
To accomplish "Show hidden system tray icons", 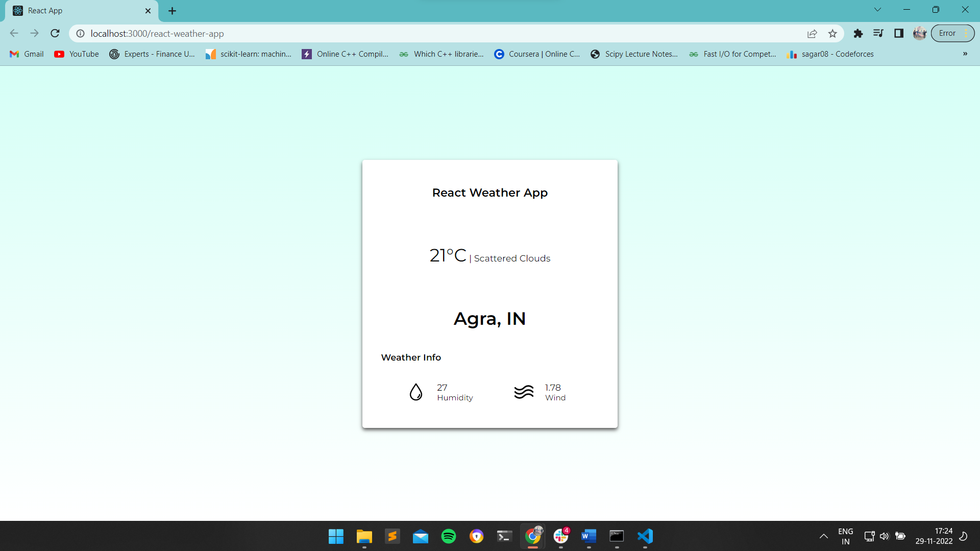I will pyautogui.click(x=823, y=536).
